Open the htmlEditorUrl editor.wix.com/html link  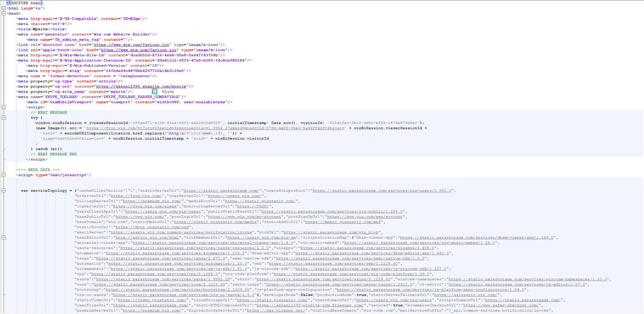click(147, 238)
